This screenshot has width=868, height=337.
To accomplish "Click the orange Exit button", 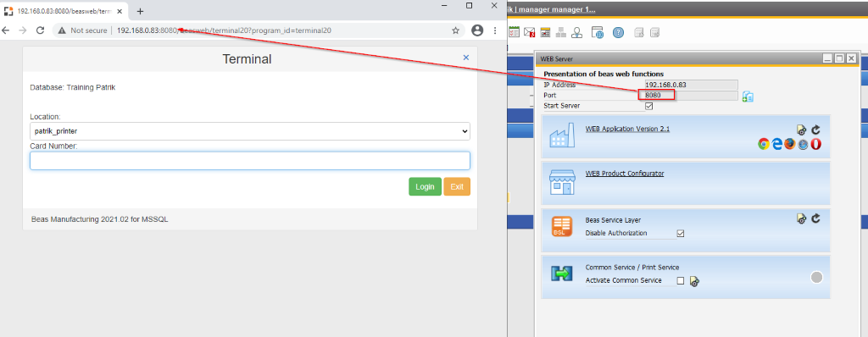I will (457, 186).
